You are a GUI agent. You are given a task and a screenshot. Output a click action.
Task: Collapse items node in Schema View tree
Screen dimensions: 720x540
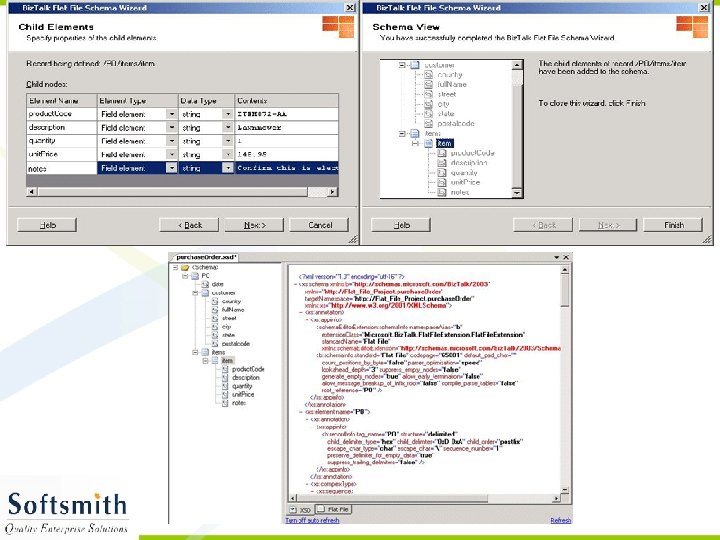pos(402,134)
